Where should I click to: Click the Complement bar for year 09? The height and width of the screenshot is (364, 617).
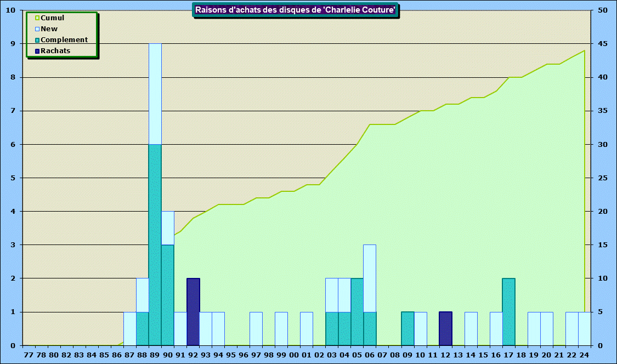click(407, 328)
